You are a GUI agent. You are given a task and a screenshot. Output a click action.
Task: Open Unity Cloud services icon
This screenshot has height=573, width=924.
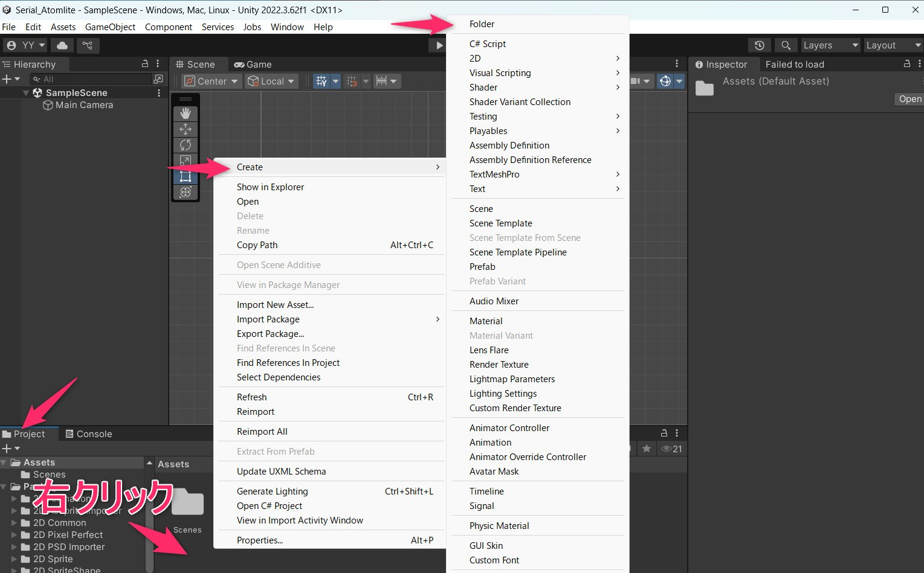click(62, 45)
